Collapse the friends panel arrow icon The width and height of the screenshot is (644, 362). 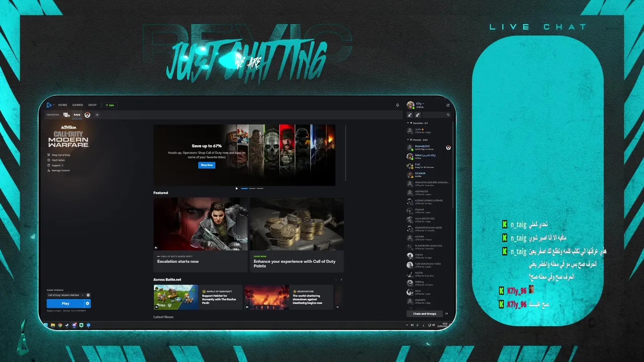pyautogui.click(x=447, y=313)
